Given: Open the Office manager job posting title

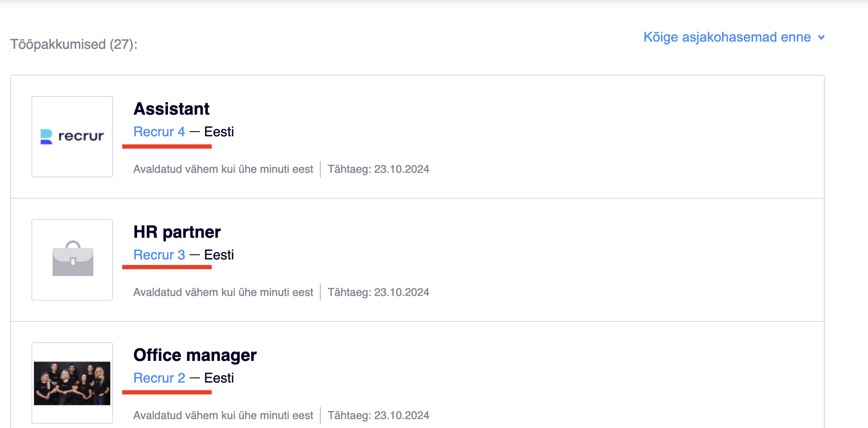Looking at the screenshot, I should (x=195, y=355).
